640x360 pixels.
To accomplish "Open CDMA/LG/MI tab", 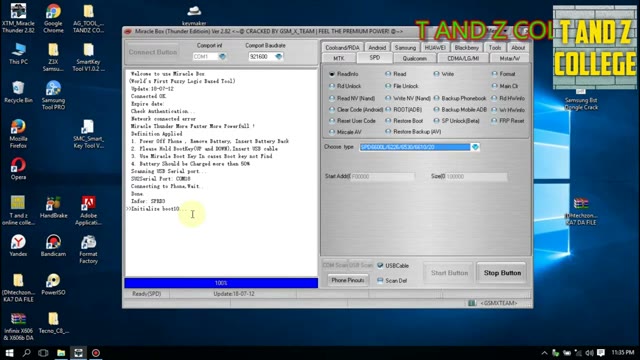I will (x=463, y=58).
